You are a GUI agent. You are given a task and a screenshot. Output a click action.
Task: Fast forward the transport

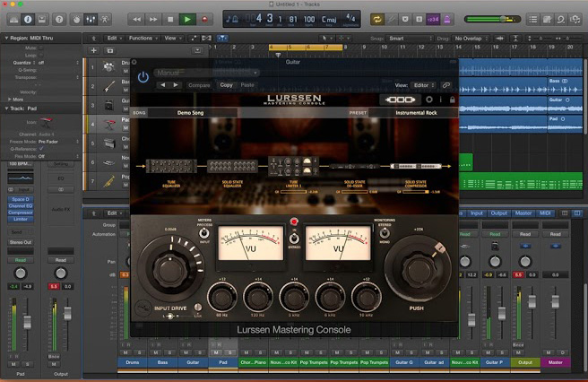[153, 20]
